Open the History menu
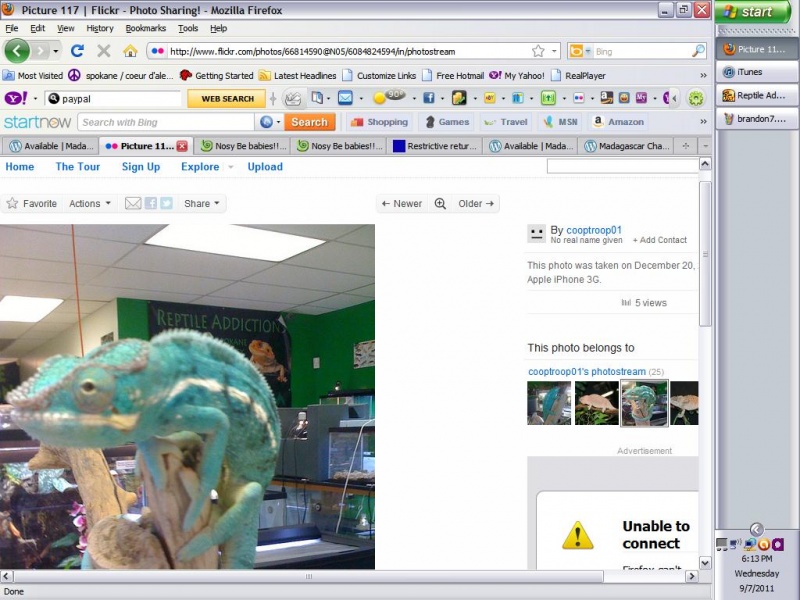Viewport: 800px width, 600px height. (99, 28)
